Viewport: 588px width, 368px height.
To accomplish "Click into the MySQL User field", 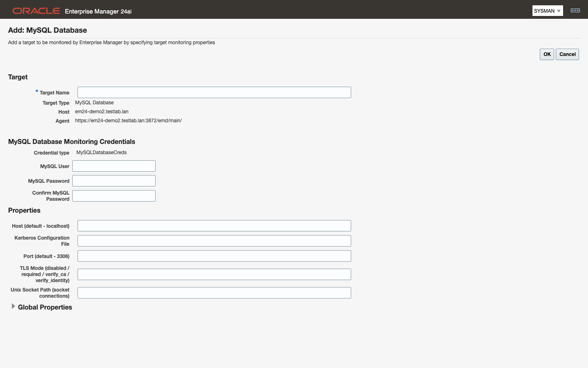I will click(x=114, y=166).
